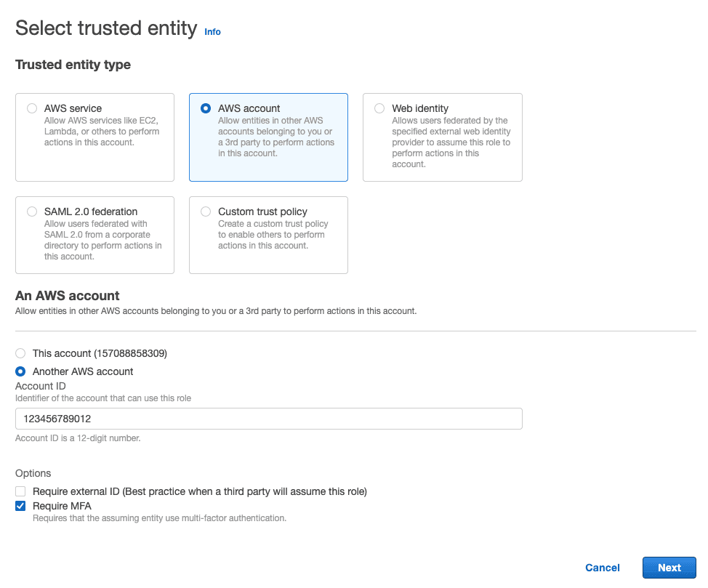Screen dimensions: 708x588
Task: Choose the AWS account radio circle
Action: pos(206,108)
